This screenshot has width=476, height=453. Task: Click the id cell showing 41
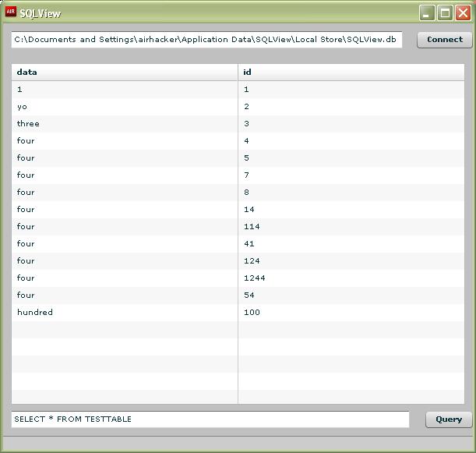pos(351,244)
